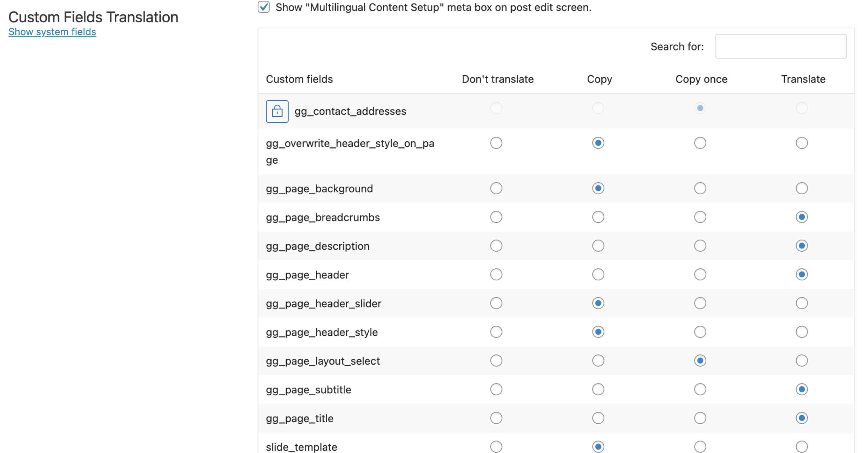Click the gg_contact_addresses field name
The width and height of the screenshot is (868, 453).
click(x=350, y=111)
